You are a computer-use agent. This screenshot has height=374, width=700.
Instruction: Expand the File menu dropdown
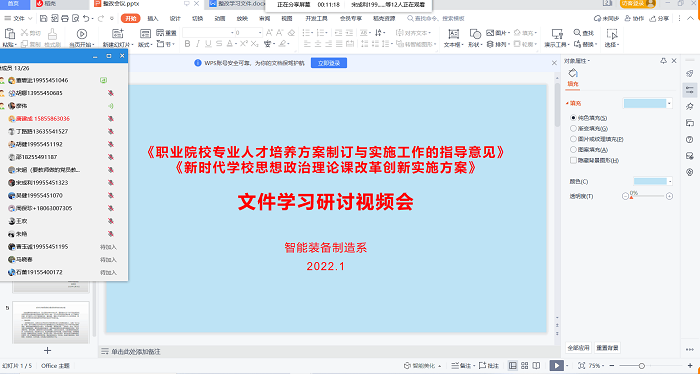tap(18, 18)
